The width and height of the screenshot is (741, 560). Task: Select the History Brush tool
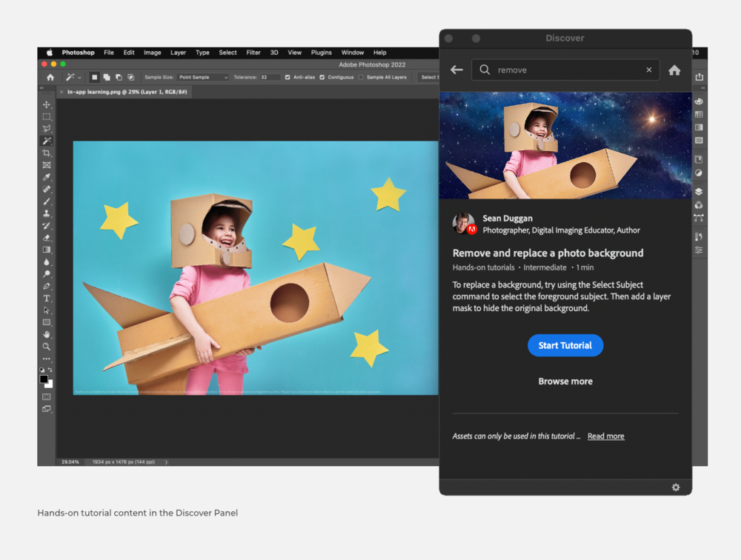coord(46,225)
